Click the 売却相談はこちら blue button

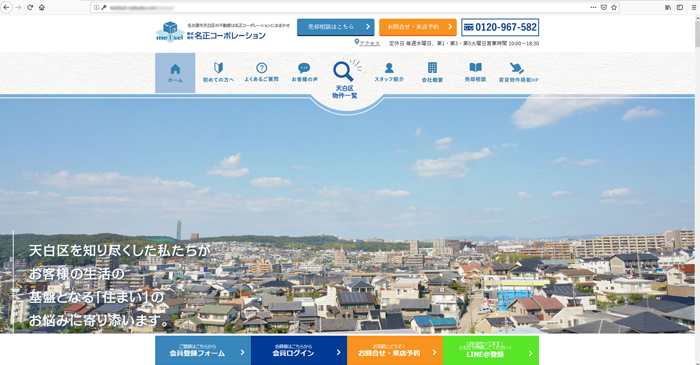pos(336,27)
